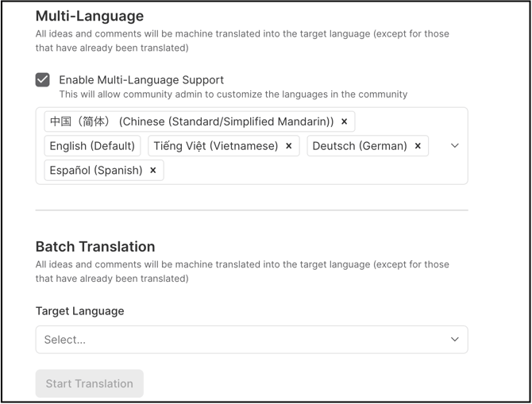This screenshot has height=404, width=532.
Task: Click the Multi-Language section heading
Action: click(90, 16)
